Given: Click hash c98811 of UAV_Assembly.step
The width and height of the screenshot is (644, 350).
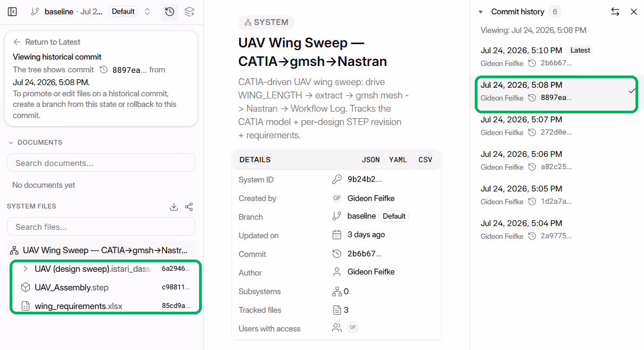Looking at the screenshot, I should click(176, 288).
